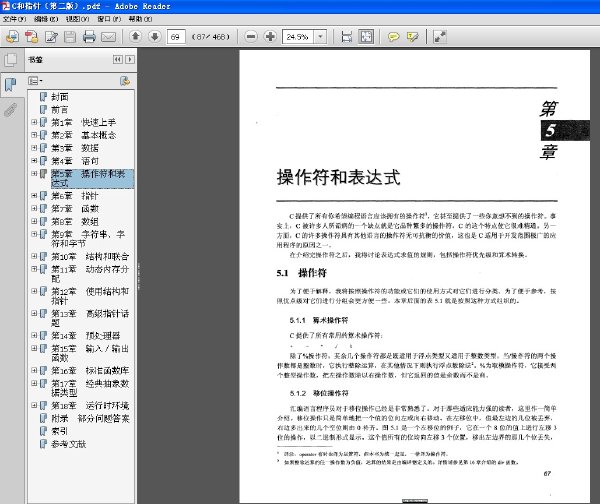Jump to 第11章 动态内存分配 bookmark
This screenshot has height=504, width=600.
click(x=90, y=273)
